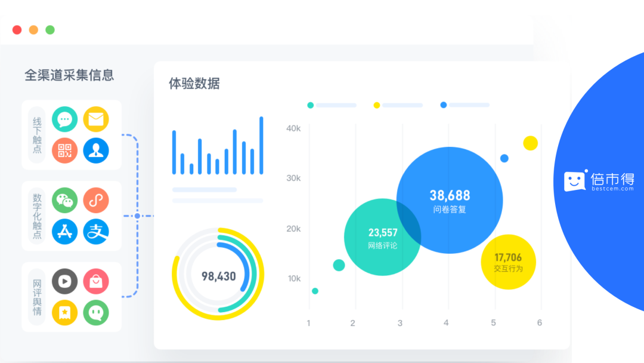
Task: Open the TikTok channel icon
Action: 96,200
